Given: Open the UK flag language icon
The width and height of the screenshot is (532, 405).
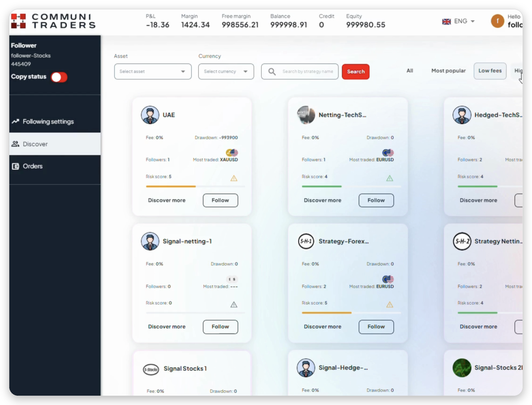Looking at the screenshot, I should [446, 22].
